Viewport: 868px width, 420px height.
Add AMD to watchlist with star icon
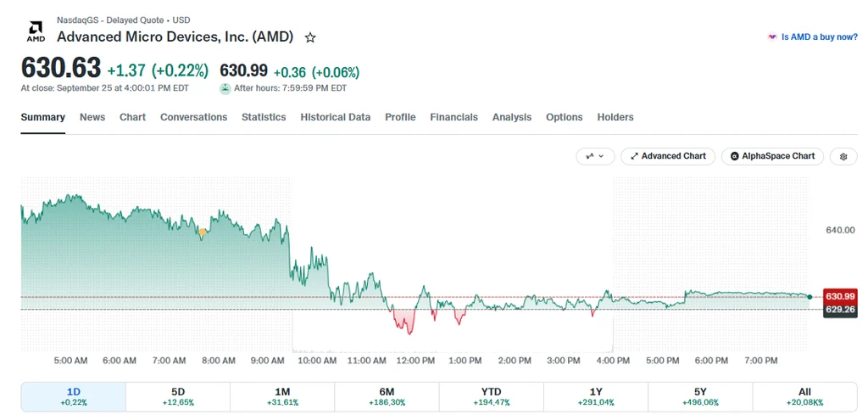310,37
